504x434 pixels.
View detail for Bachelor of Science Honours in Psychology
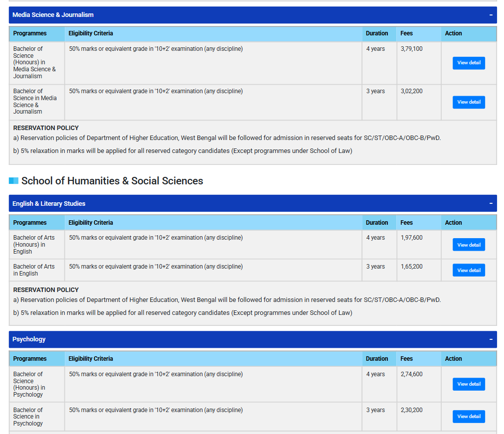pyautogui.click(x=469, y=384)
